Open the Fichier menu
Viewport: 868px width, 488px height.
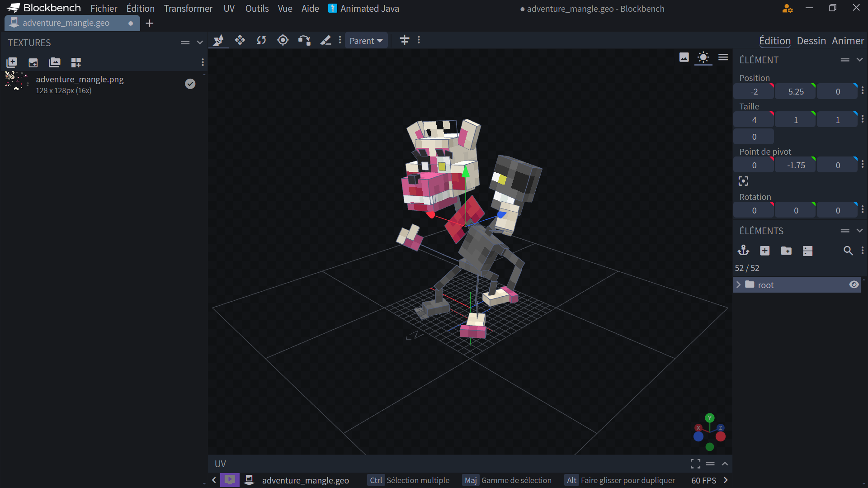pos(104,8)
